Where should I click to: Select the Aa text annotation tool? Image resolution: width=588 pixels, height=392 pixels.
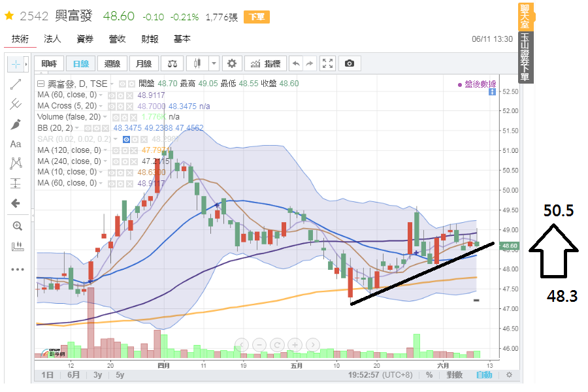click(x=16, y=144)
